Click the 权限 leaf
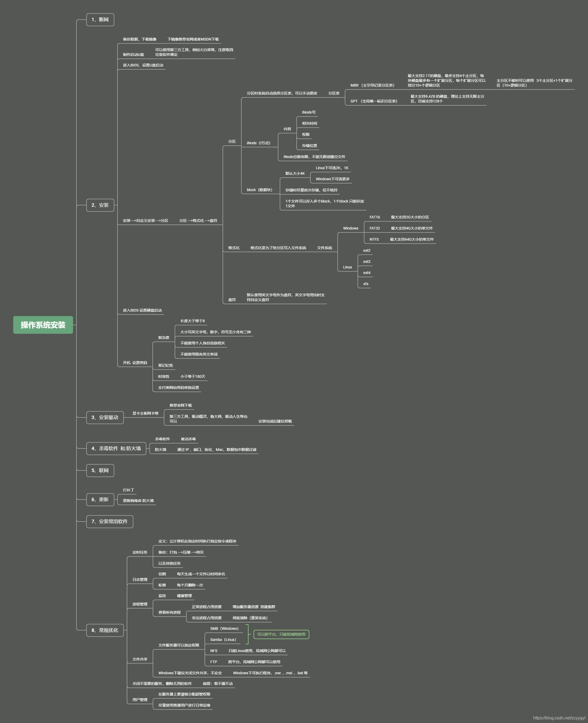The height and width of the screenshot is (723, 588). click(x=306, y=134)
